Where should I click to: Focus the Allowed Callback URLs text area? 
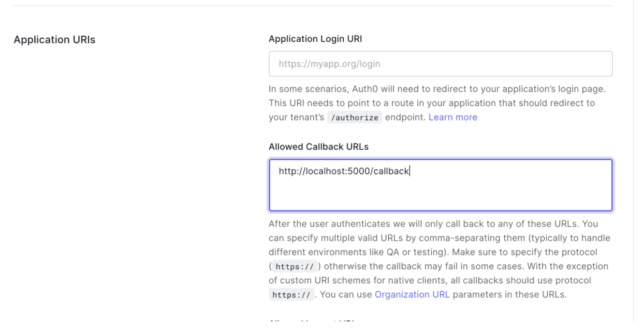pos(440,185)
